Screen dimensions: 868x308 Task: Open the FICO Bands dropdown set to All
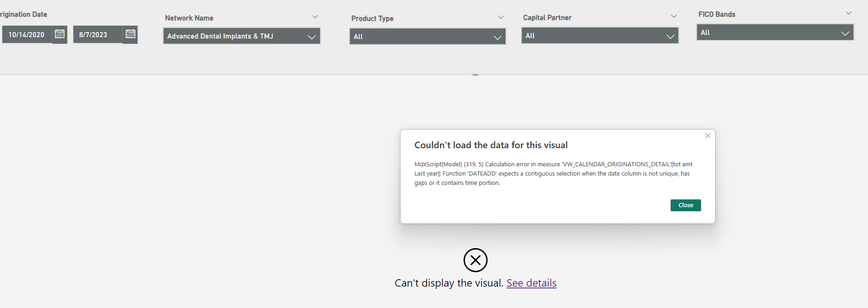[x=775, y=33]
